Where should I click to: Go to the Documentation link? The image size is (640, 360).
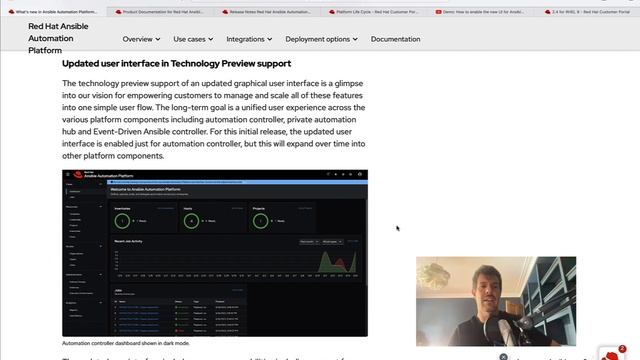396,39
